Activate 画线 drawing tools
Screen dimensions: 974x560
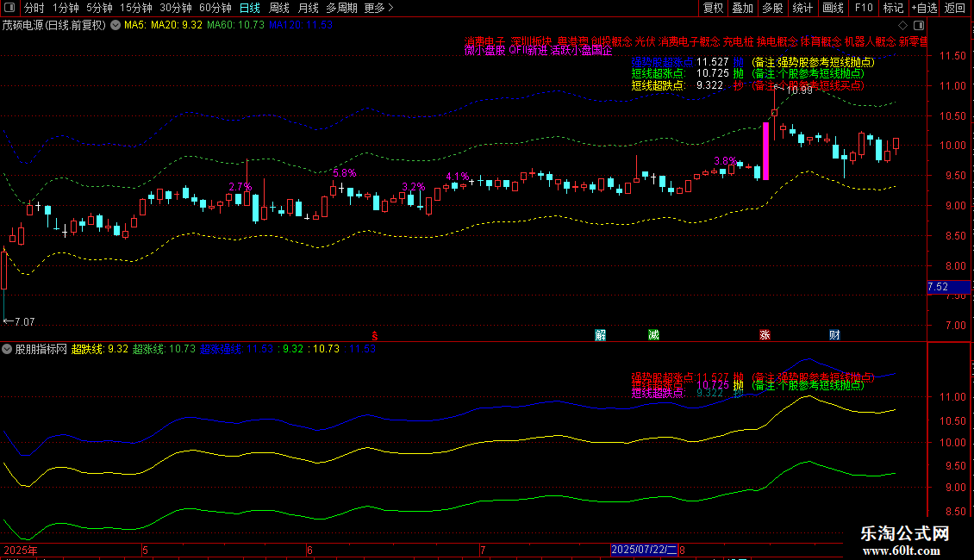pos(833,8)
